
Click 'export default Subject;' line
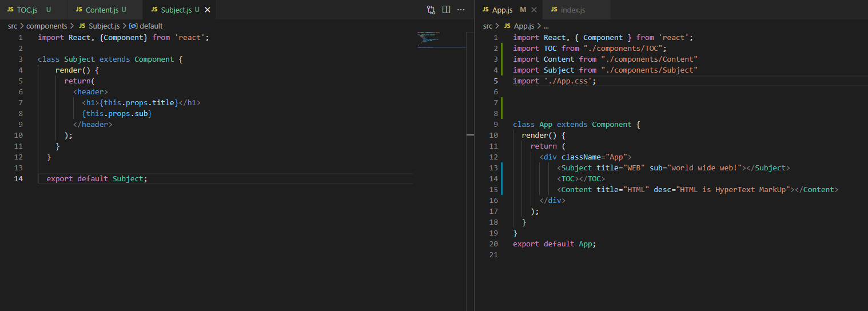click(97, 178)
